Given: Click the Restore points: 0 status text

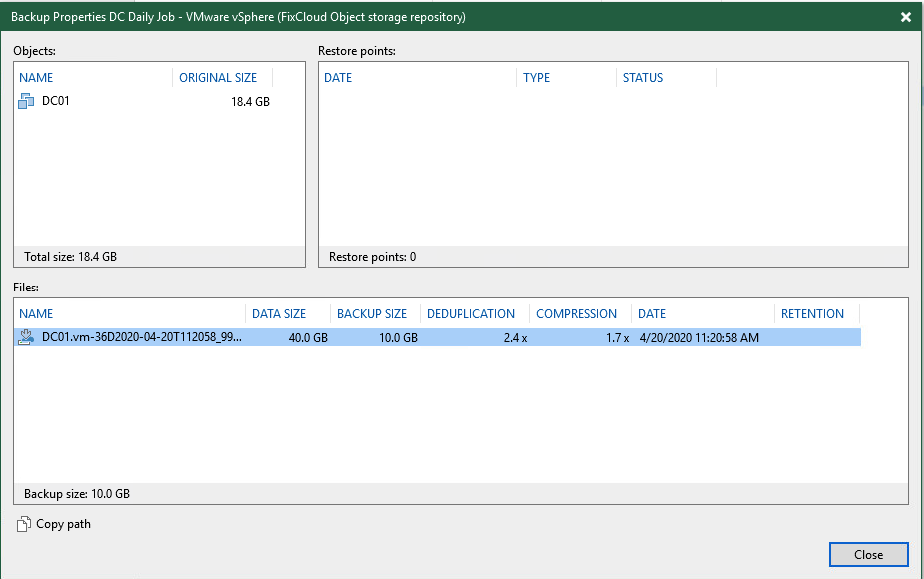Looking at the screenshot, I should tap(372, 257).
